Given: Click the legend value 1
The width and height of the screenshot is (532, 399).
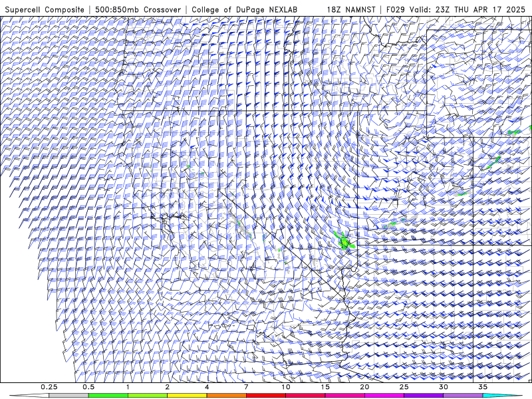Looking at the screenshot, I should [x=128, y=387].
